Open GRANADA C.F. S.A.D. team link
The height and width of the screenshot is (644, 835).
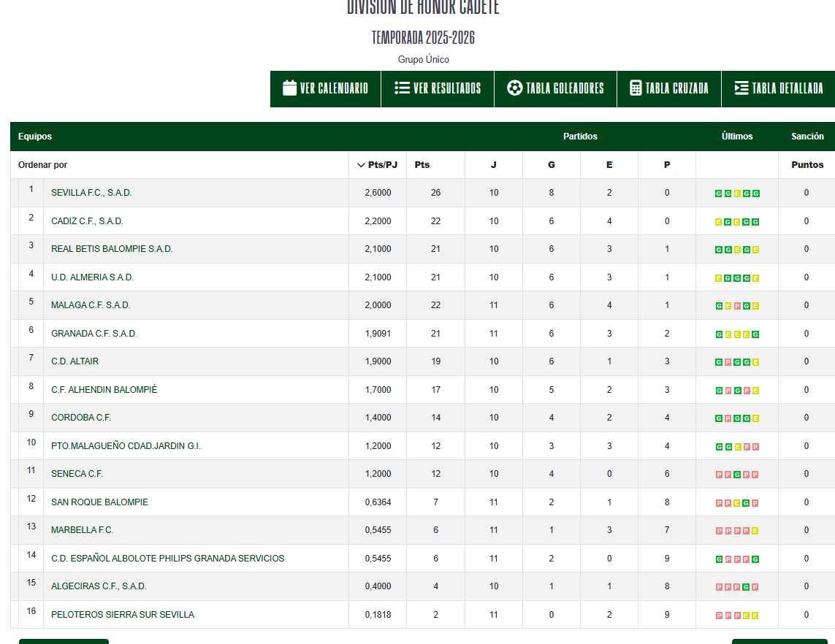pos(94,334)
